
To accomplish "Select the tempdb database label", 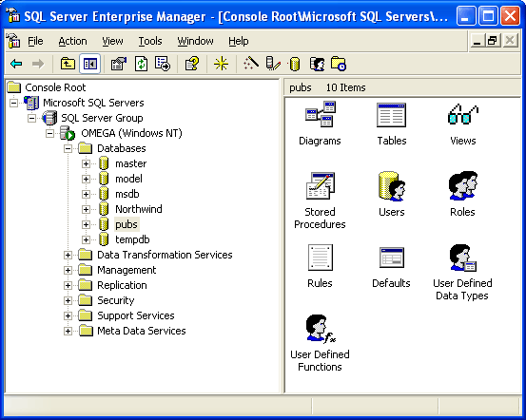I will pos(132,239).
